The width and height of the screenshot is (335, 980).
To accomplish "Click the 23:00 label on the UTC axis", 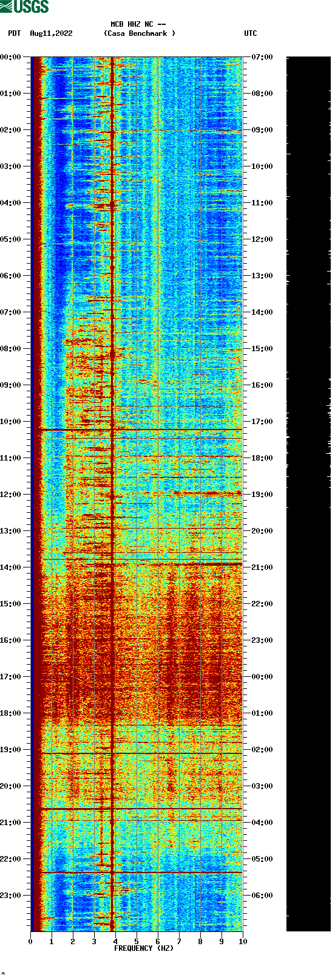I will tap(262, 640).
